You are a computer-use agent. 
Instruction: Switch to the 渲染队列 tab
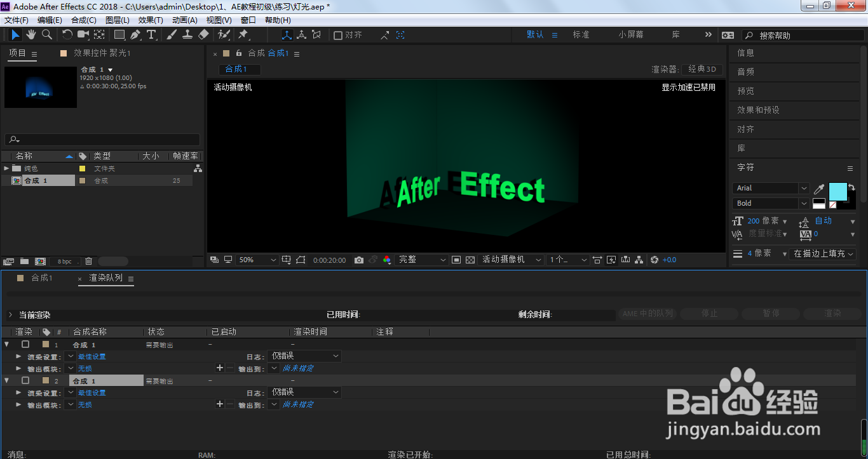tap(105, 278)
